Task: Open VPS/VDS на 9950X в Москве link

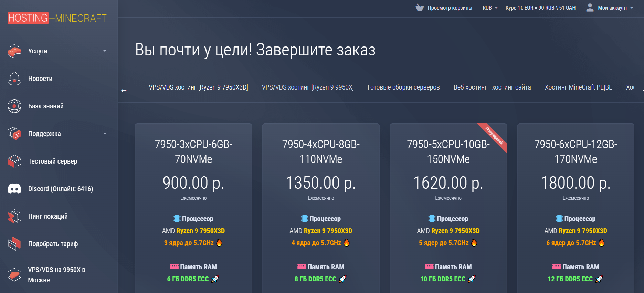Action: [x=57, y=275]
